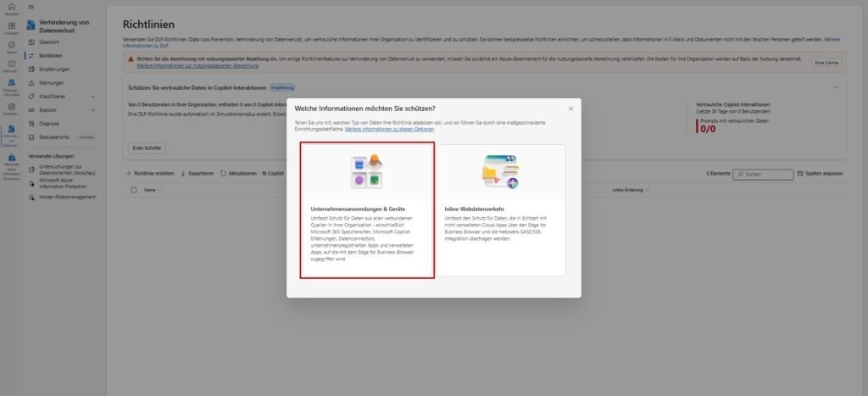The image size is (868, 396).
Task: Click the Verhinderung von Datenverlust rail icon
Action: [x=11, y=132]
